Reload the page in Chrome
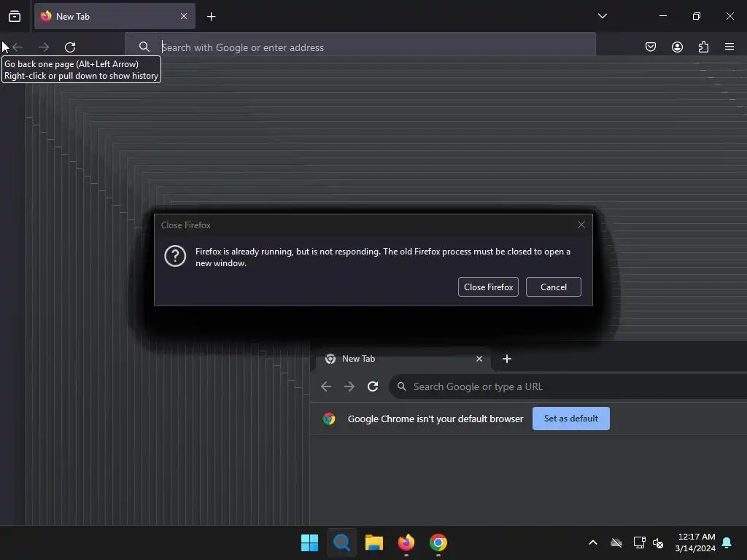This screenshot has height=560, width=747. coord(373,386)
